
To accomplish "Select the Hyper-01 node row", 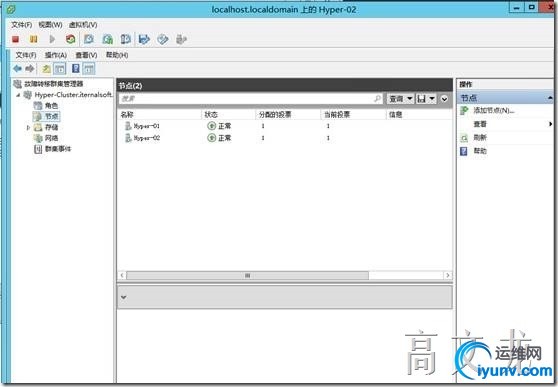I will [x=285, y=126].
